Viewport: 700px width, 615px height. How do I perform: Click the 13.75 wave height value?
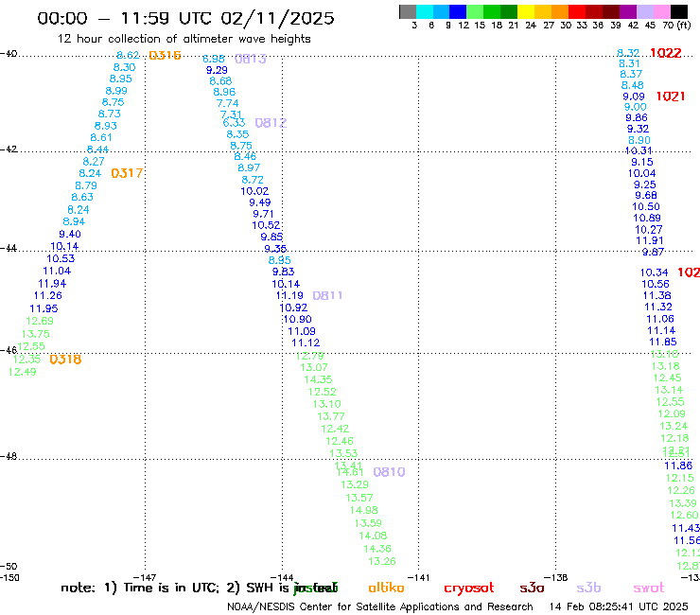coord(35,334)
